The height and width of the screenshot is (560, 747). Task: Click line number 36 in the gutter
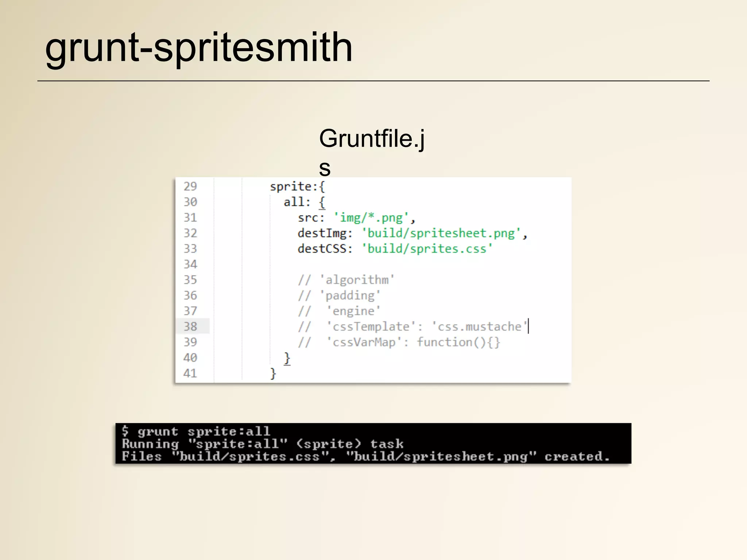tap(190, 295)
